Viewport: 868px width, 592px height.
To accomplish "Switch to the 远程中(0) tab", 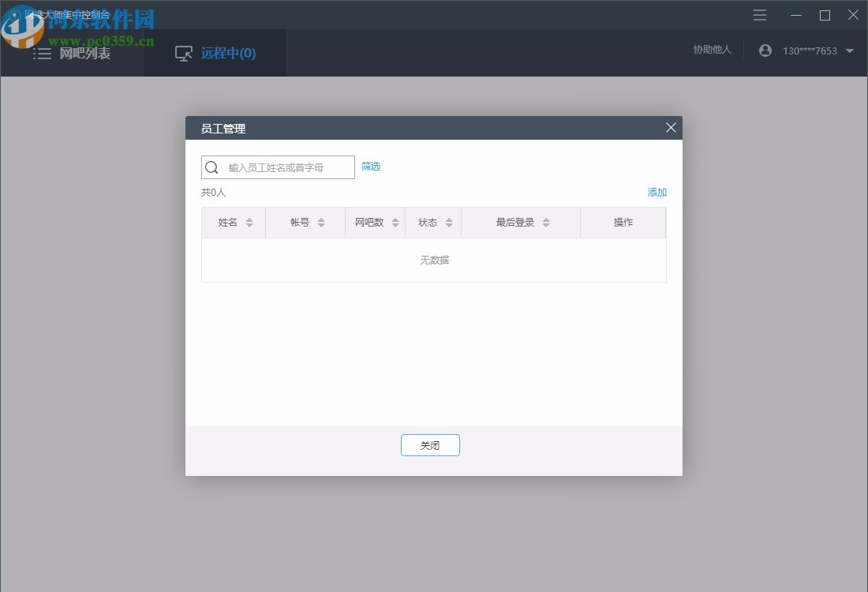I will [228, 53].
